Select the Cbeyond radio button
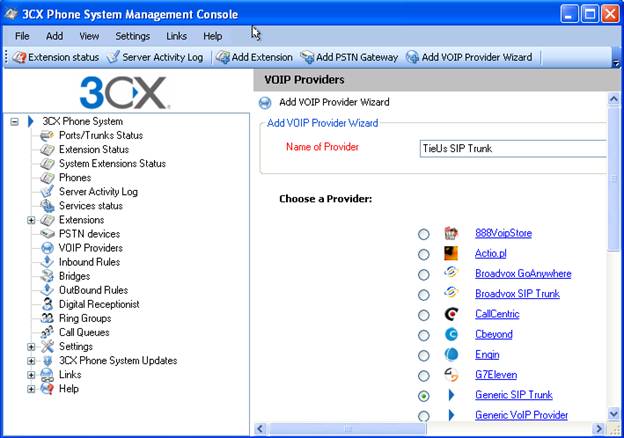Image resolution: width=624 pixels, height=438 pixels. click(x=423, y=335)
